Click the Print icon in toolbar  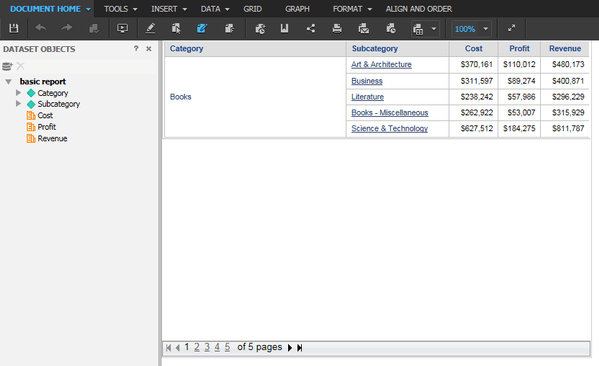(337, 28)
